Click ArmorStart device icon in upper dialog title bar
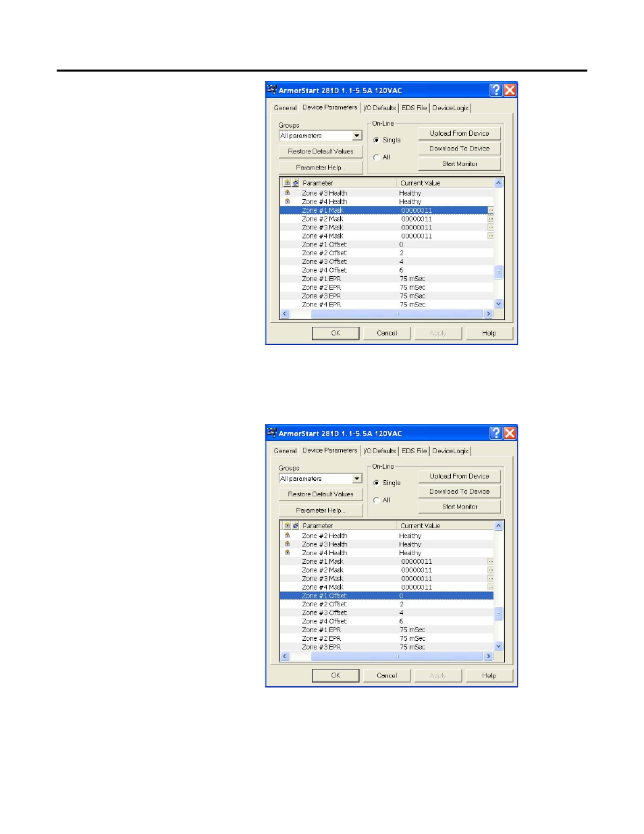 tap(272, 90)
